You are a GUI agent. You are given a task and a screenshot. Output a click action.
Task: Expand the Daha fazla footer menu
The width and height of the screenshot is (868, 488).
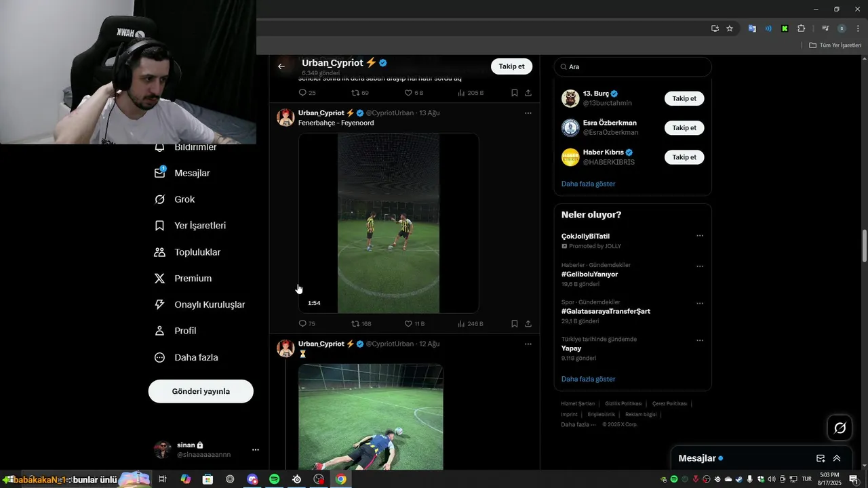(578, 424)
